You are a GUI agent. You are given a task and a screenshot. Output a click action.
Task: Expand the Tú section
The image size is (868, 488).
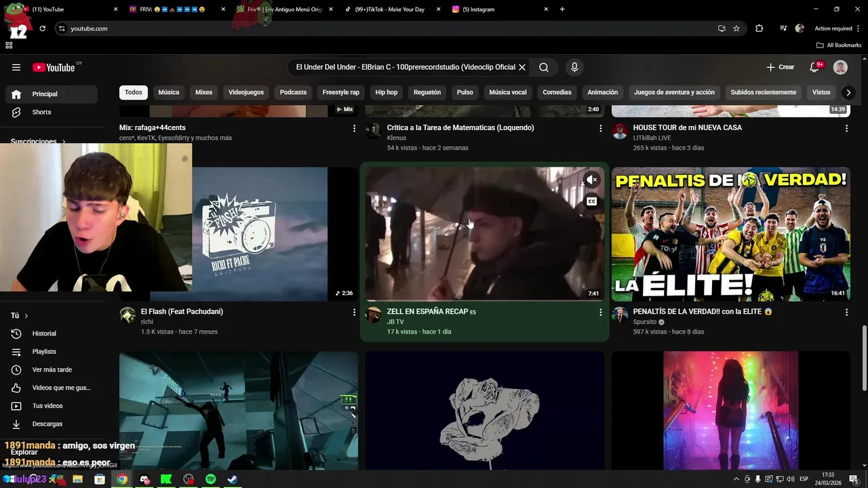point(20,316)
